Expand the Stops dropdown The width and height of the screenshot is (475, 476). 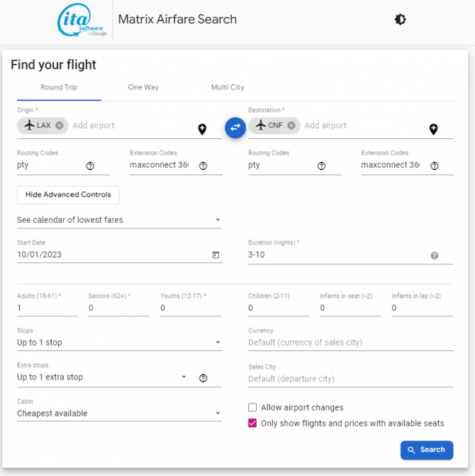pos(119,343)
